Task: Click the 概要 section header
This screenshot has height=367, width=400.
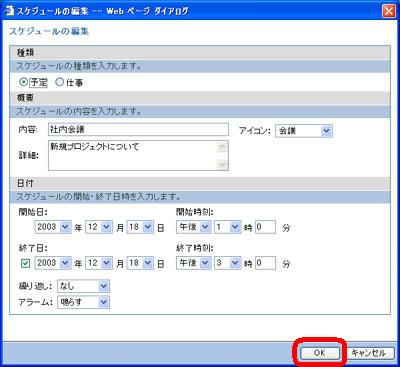Action: pyautogui.click(x=200, y=98)
